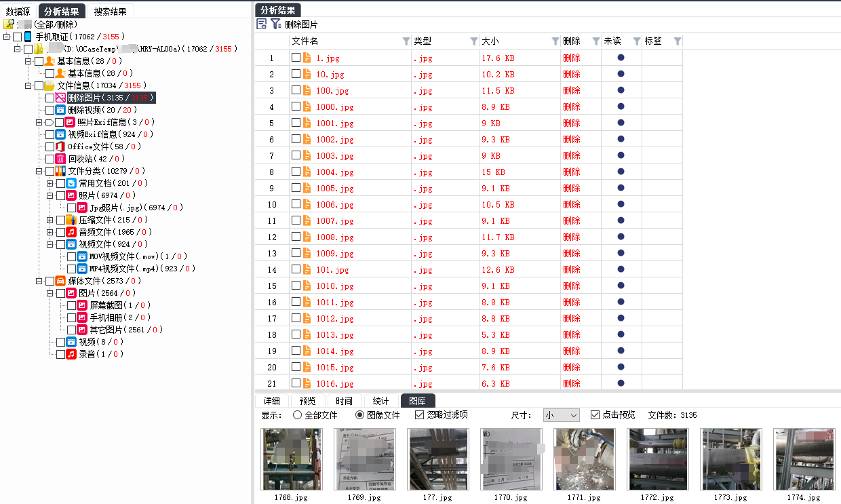Click the 常用文档 document icon
The height and width of the screenshot is (504, 841).
pos(71,183)
